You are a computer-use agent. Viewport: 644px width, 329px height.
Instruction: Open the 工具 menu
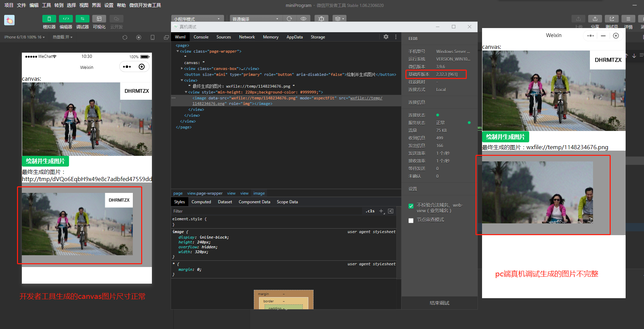(x=46, y=5)
